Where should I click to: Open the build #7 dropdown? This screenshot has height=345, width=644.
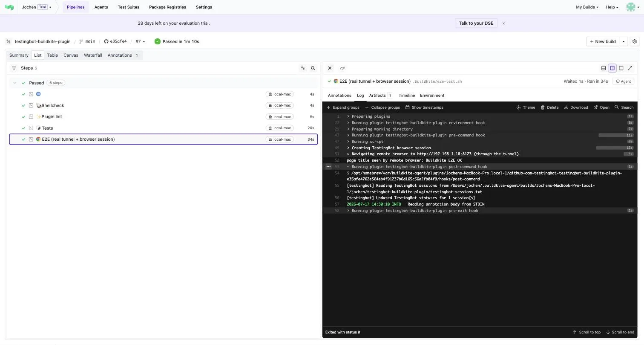[140, 42]
